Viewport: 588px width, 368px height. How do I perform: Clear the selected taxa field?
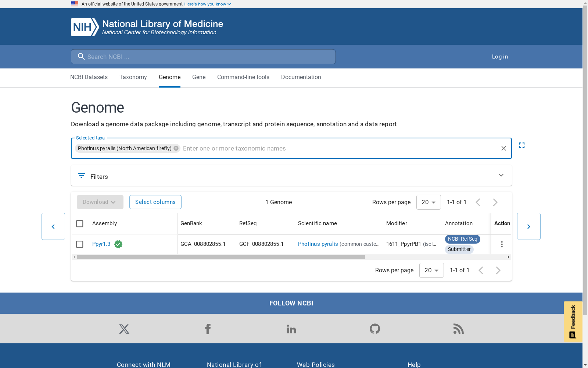pyautogui.click(x=503, y=148)
